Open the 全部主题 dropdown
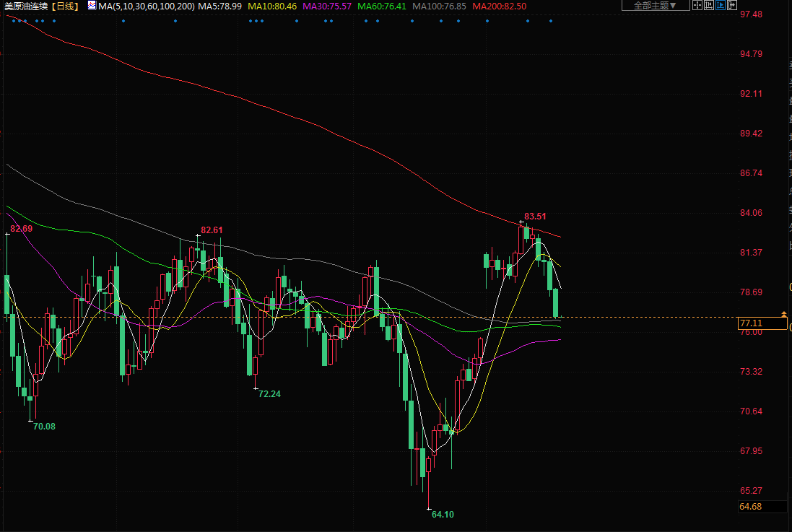 pyautogui.click(x=655, y=6)
